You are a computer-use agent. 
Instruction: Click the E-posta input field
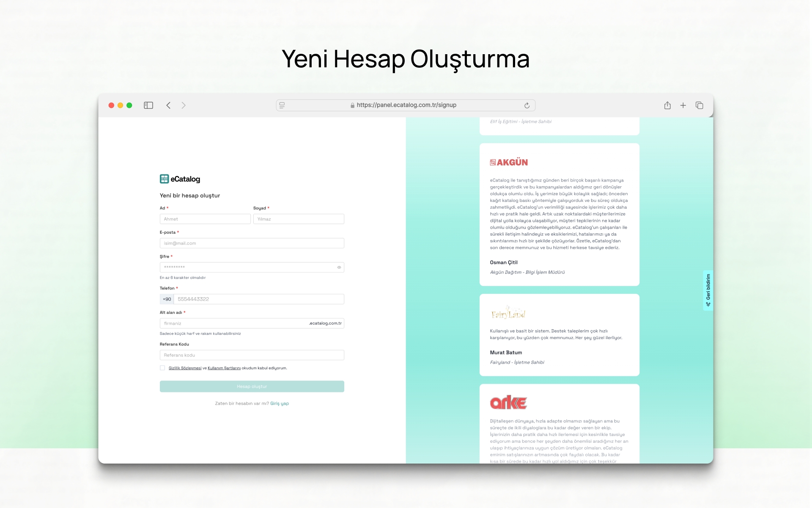[252, 243]
